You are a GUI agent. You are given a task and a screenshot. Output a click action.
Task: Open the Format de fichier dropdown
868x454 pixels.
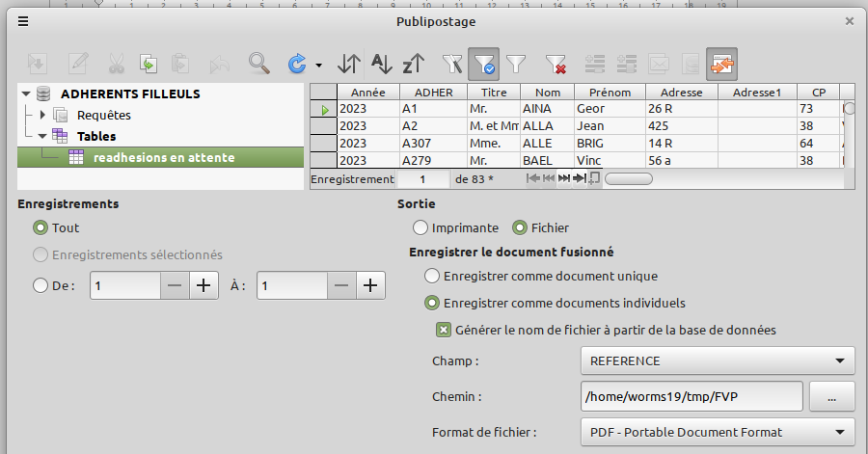(x=717, y=433)
